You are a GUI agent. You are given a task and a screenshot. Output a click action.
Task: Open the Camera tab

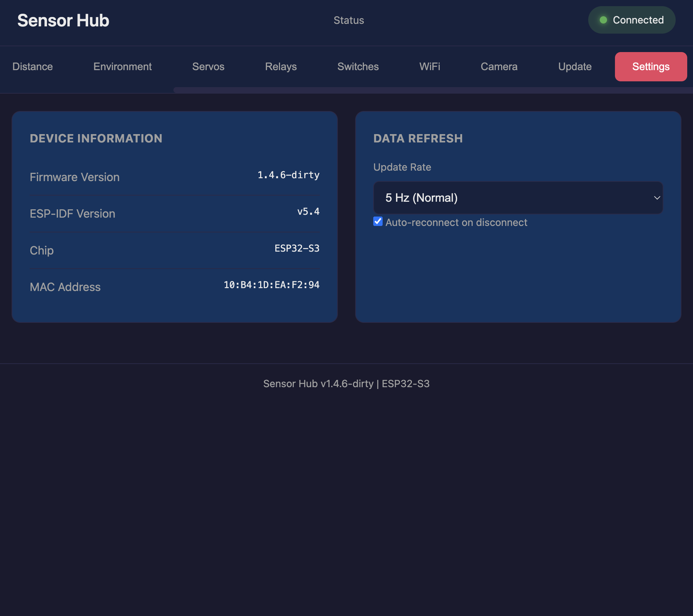tap(499, 67)
